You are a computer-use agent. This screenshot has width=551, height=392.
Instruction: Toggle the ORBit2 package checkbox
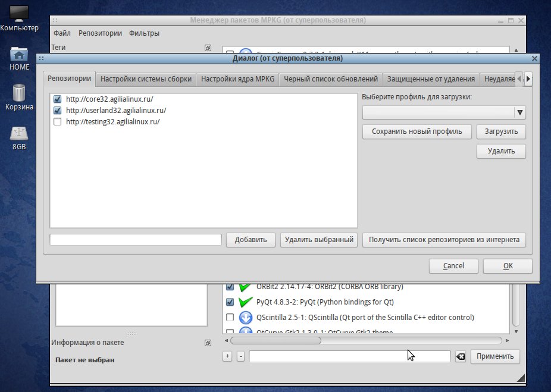click(230, 287)
